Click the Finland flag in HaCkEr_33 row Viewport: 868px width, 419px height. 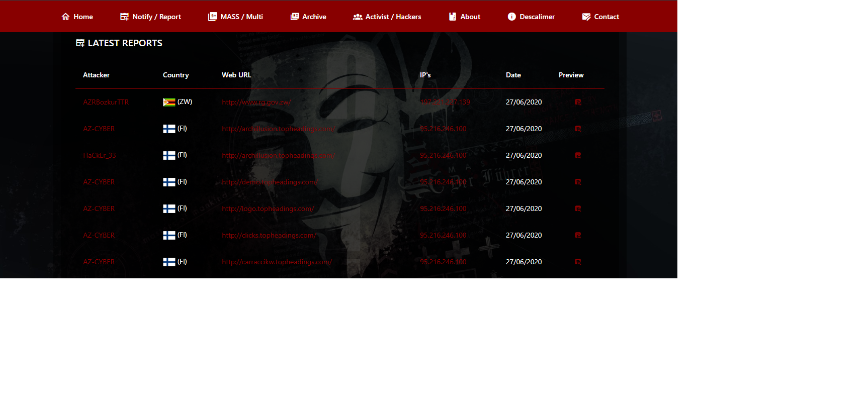click(169, 155)
